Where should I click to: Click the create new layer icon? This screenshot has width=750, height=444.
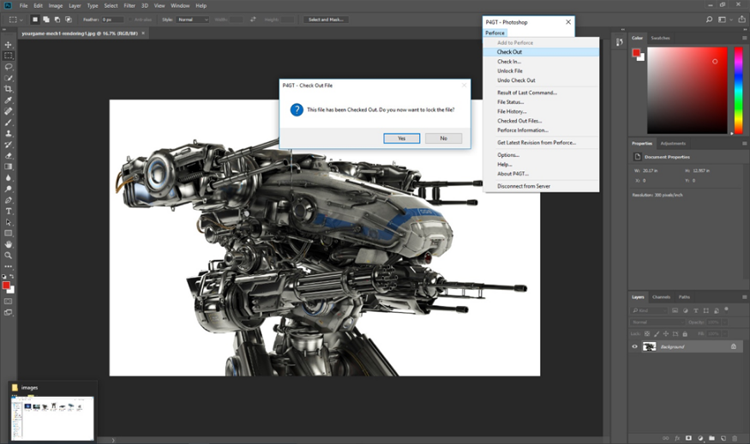pos(723,438)
